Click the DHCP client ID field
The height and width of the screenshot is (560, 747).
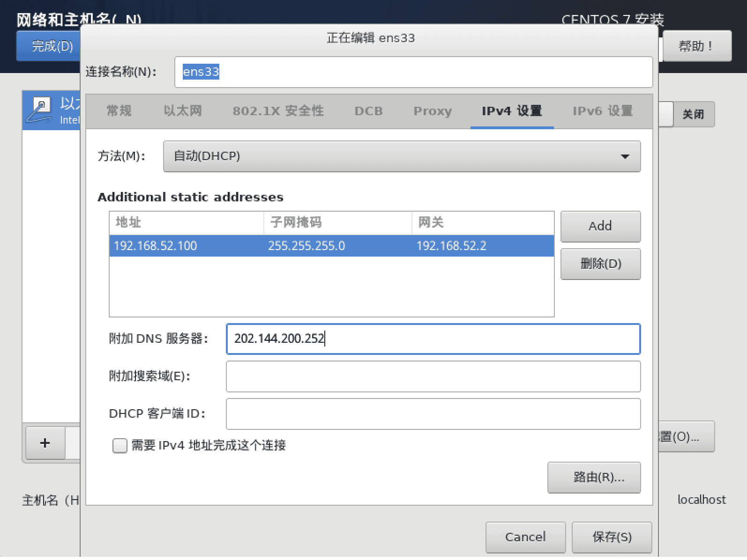coord(433,414)
